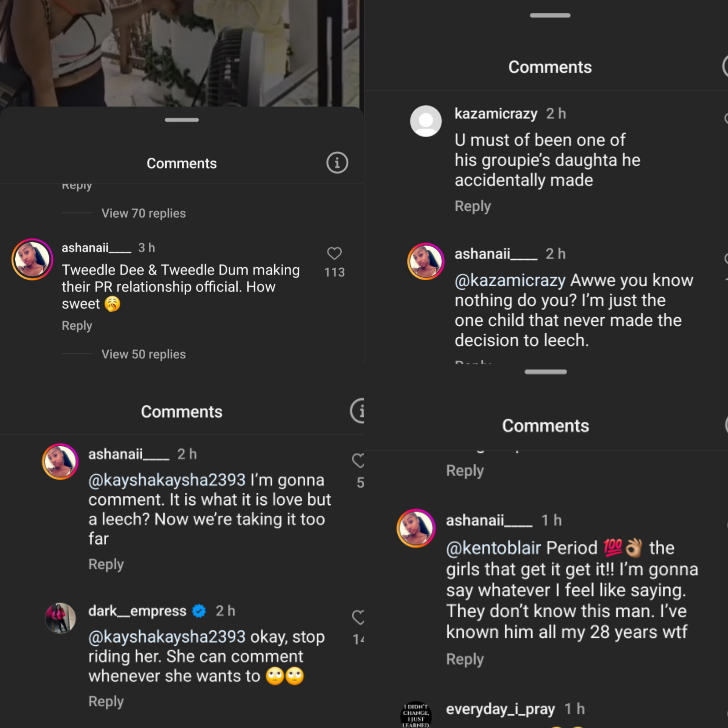This screenshot has height=728, width=728.
Task: Reply to dark__empress's comment
Action: tap(106, 701)
